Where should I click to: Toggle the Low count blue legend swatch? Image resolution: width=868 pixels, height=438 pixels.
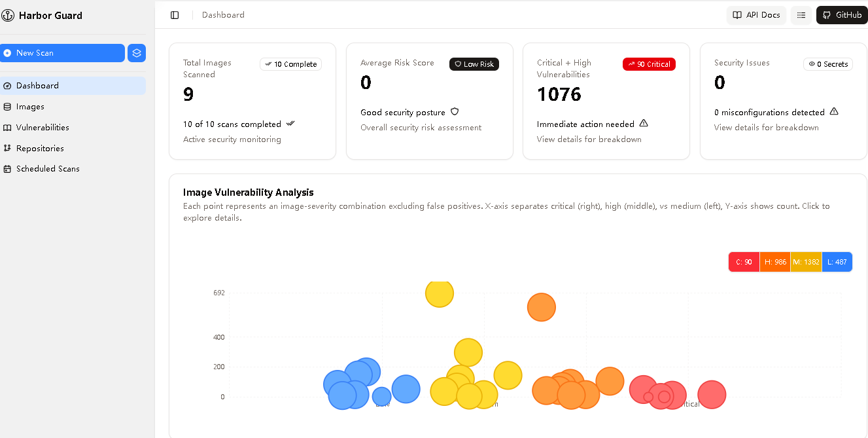837,262
